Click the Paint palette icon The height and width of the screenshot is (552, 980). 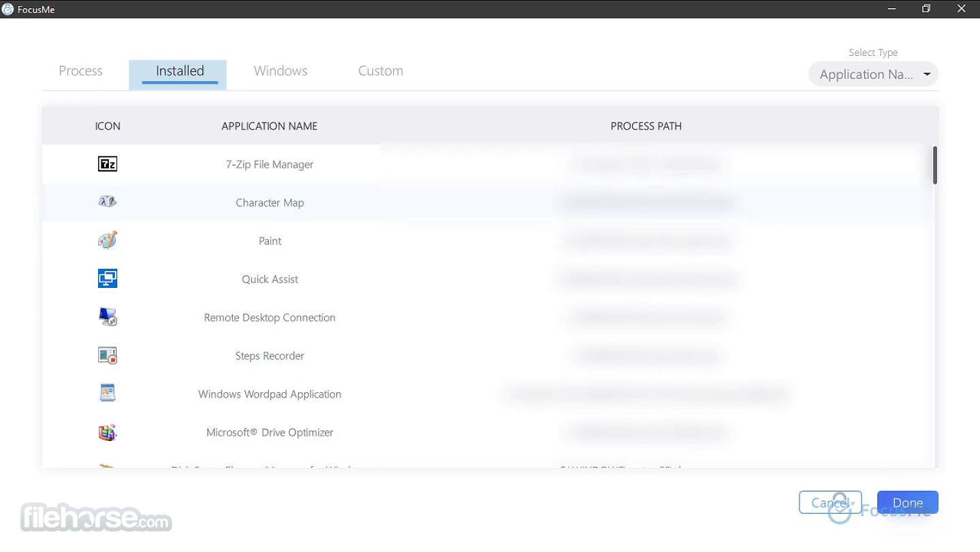coord(108,240)
